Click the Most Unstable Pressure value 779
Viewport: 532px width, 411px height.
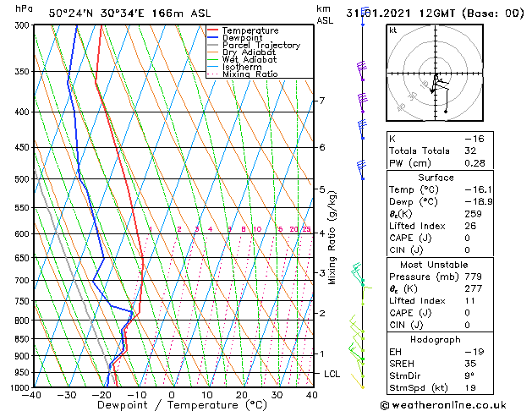(474, 277)
